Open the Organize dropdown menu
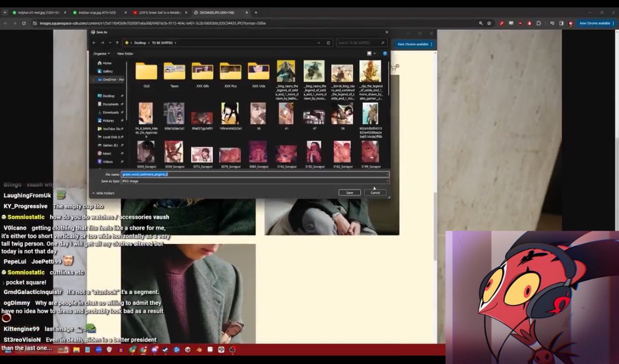Image resolution: width=619 pixels, height=364 pixels. tap(102, 53)
